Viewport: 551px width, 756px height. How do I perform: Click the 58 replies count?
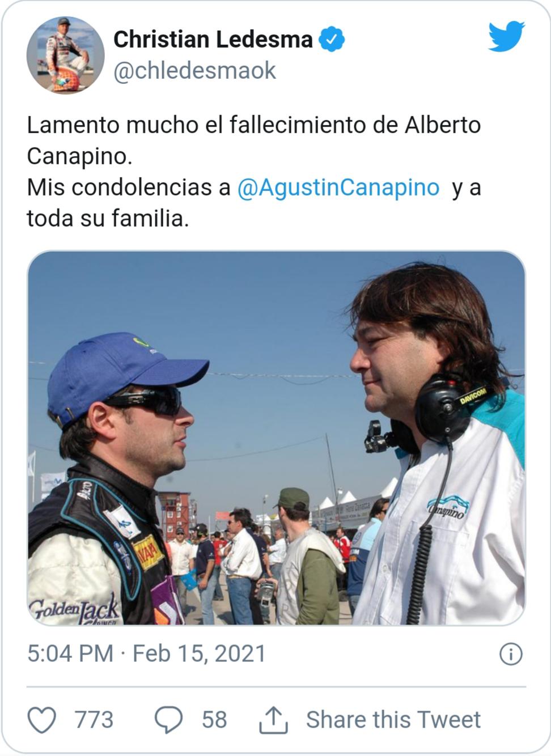click(x=214, y=720)
